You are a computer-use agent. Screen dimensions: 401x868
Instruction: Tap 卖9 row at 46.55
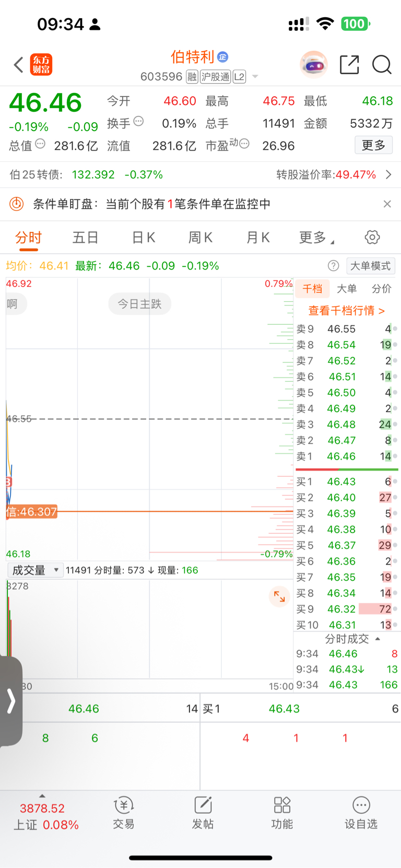coord(347,329)
